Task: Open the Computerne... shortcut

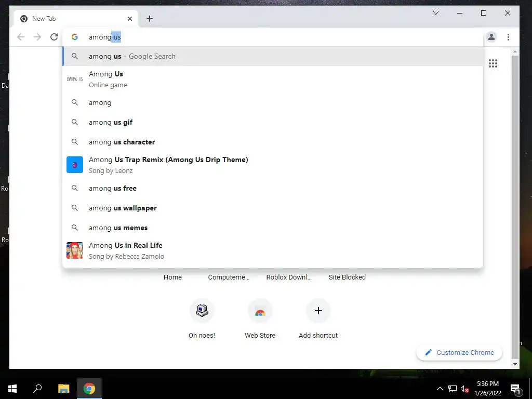Action: click(x=229, y=277)
